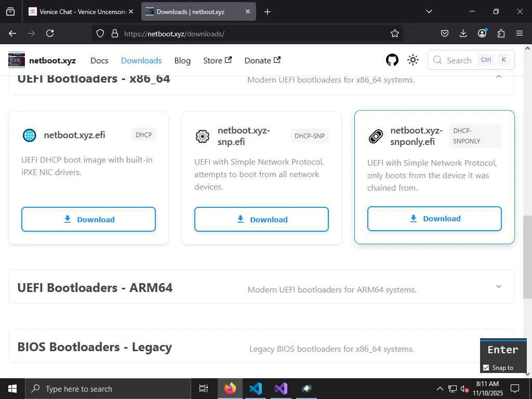Reload the netboot.xyz downloads page
The image size is (532, 399).
(50, 33)
